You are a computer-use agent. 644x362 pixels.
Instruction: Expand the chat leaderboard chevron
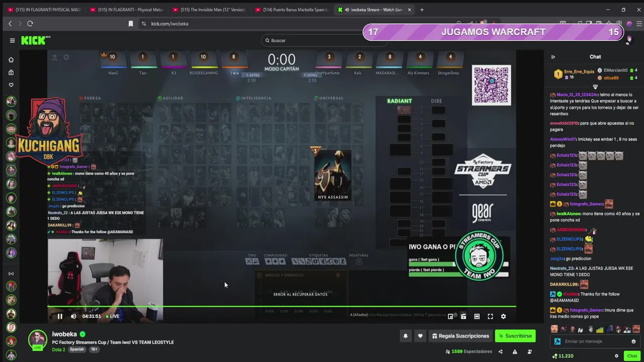(595, 87)
